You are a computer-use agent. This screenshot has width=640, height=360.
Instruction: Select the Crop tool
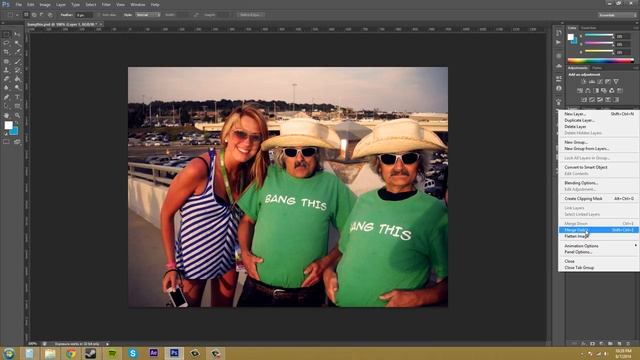tap(7, 52)
